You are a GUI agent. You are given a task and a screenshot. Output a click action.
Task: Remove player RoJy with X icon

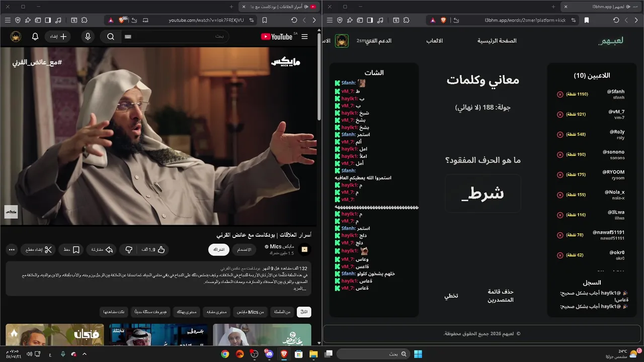(x=560, y=135)
